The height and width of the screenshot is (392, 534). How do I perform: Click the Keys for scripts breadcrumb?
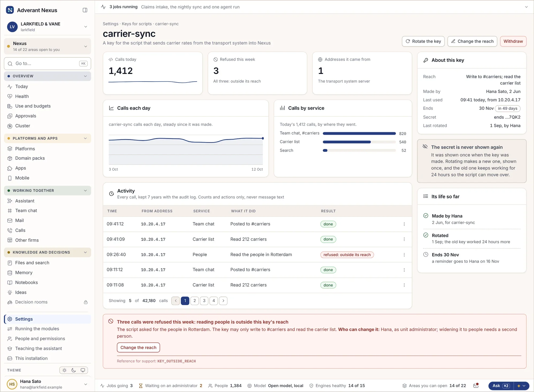point(137,24)
